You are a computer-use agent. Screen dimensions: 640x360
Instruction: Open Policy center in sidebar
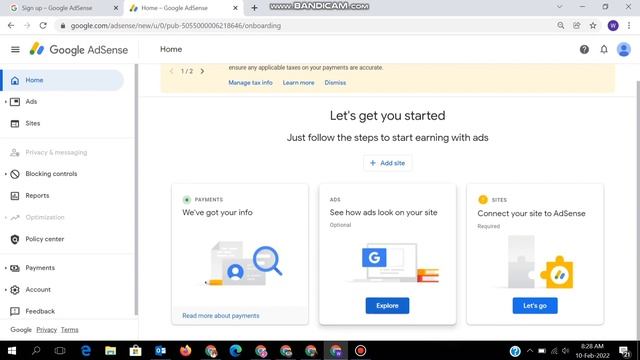(44, 239)
